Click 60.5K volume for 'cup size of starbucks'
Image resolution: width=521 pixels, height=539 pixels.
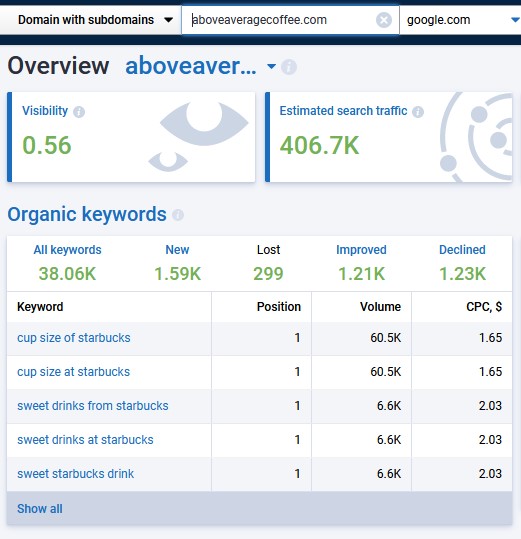pos(386,338)
